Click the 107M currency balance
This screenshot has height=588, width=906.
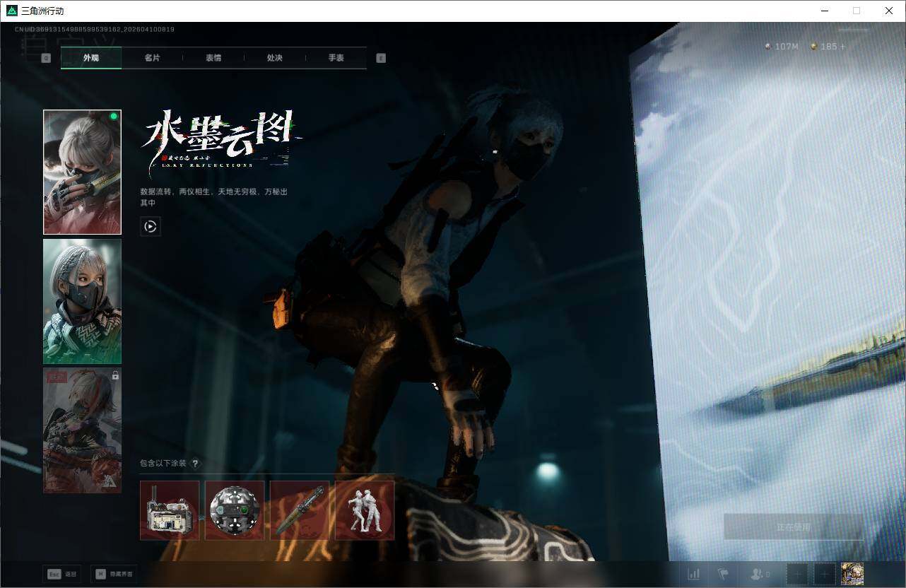(x=787, y=47)
